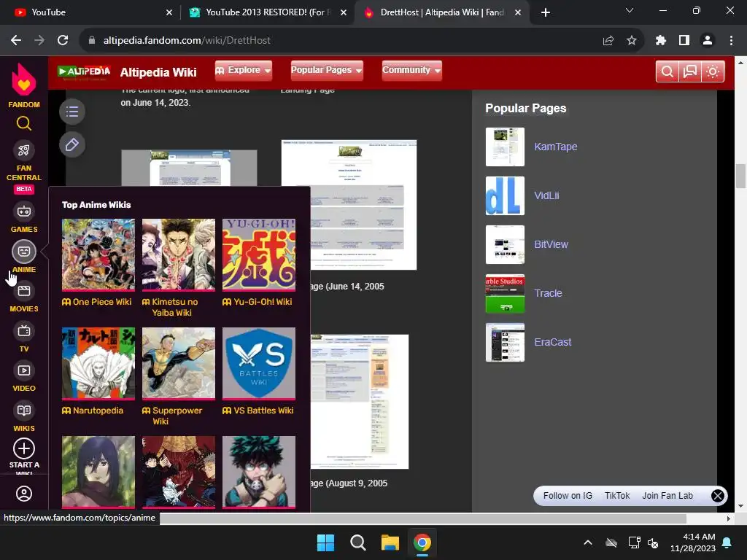
Task: Click the Altipedia Wiki title link
Action: coord(158,72)
